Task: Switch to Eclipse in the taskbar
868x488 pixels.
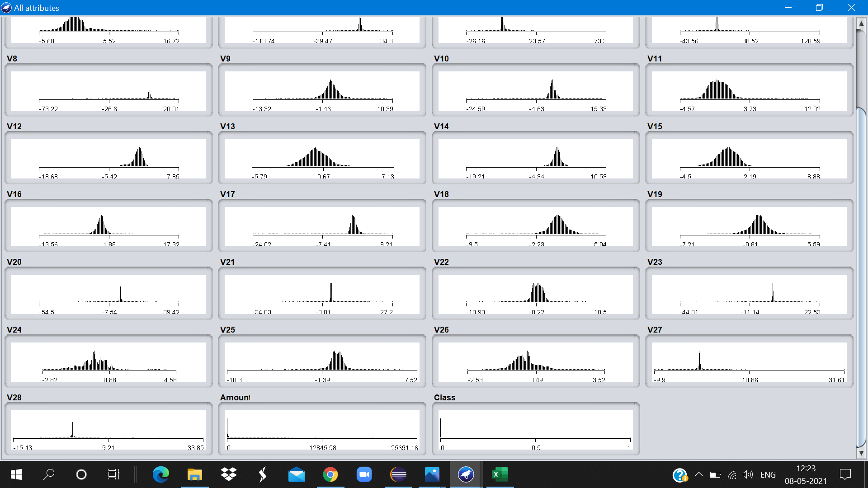Action: pos(398,474)
